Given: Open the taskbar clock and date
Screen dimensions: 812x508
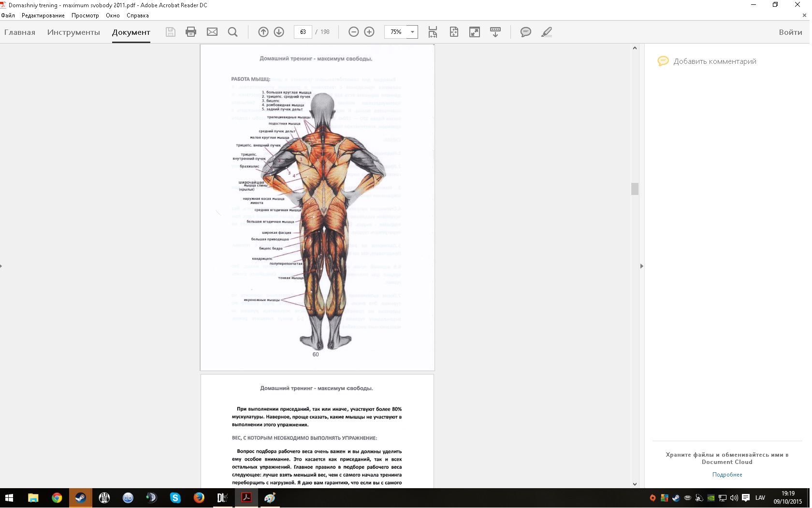Looking at the screenshot, I should point(788,498).
